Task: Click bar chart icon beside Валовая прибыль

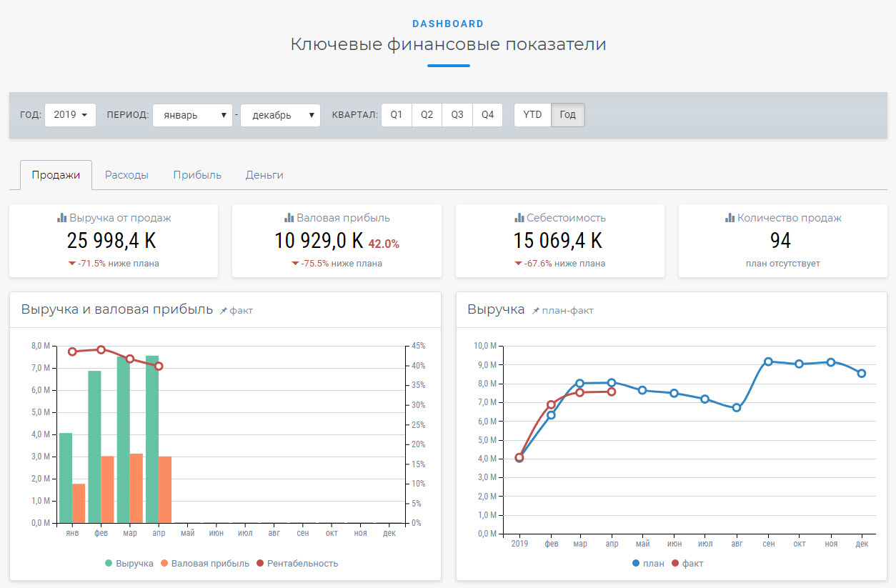Action: [289, 218]
